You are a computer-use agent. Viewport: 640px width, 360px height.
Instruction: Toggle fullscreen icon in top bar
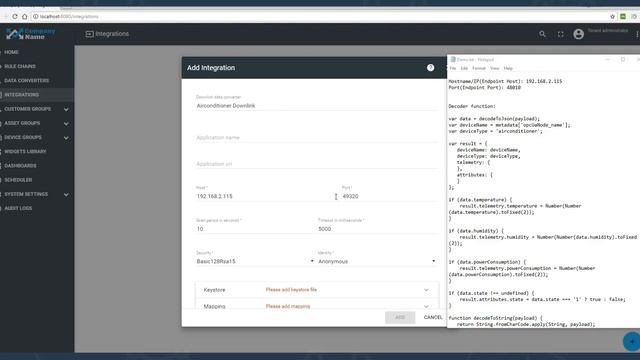[x=560, y=34]
